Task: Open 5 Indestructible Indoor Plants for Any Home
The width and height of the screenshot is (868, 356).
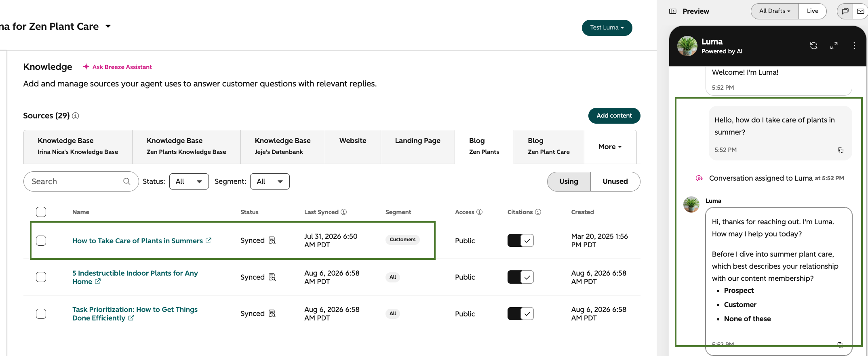Action: (x=135, y=277)
